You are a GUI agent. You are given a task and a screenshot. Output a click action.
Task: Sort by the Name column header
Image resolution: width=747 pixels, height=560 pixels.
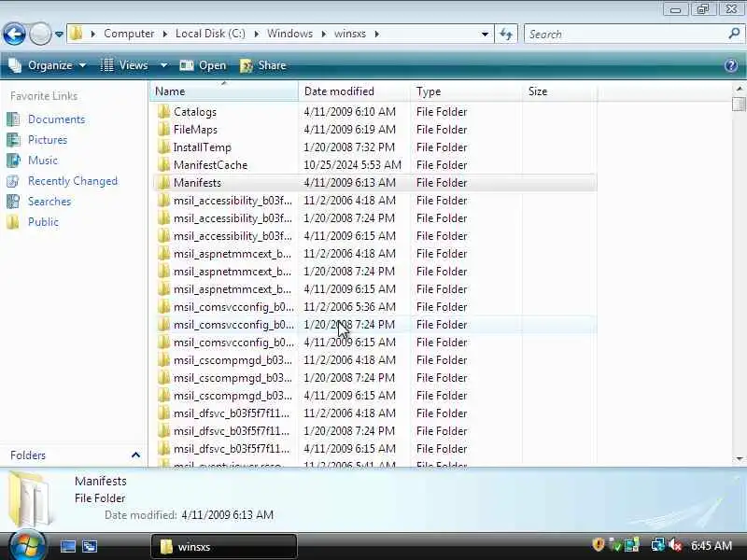tap(224, 91)
